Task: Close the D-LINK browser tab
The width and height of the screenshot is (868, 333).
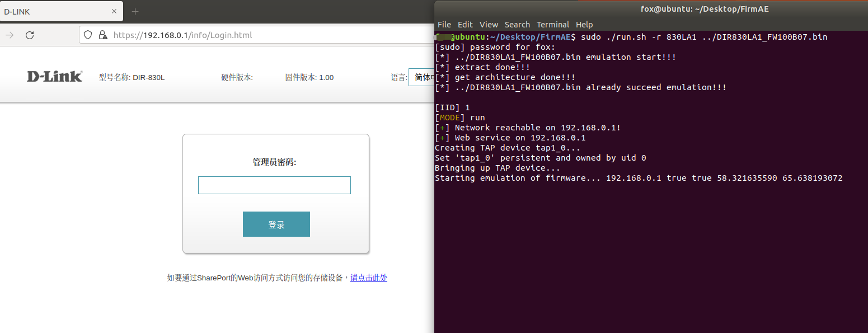Action: 114,11
